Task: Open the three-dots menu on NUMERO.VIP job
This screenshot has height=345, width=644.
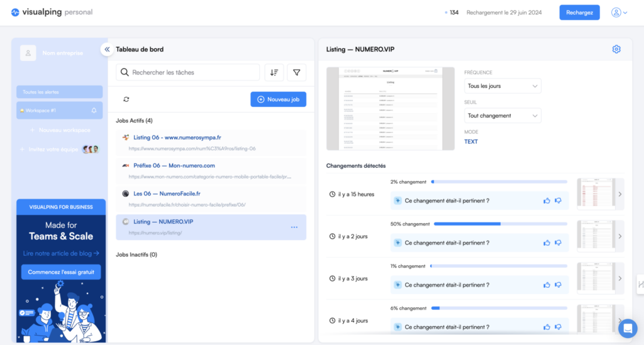Action: (294, 227)
